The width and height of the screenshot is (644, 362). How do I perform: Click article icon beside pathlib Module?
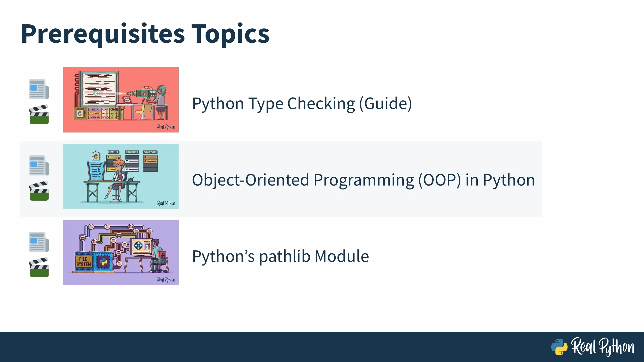pos(38,242)
